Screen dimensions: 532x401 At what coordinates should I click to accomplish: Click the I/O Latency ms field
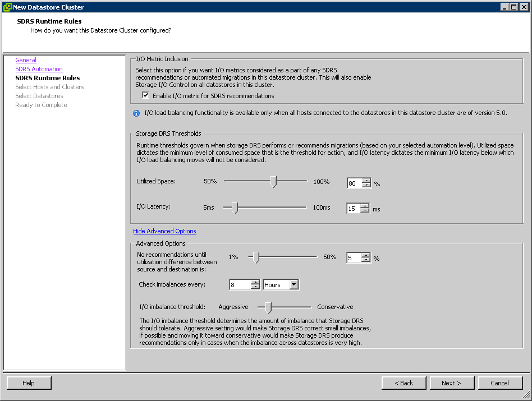click(x=353, y=209)
